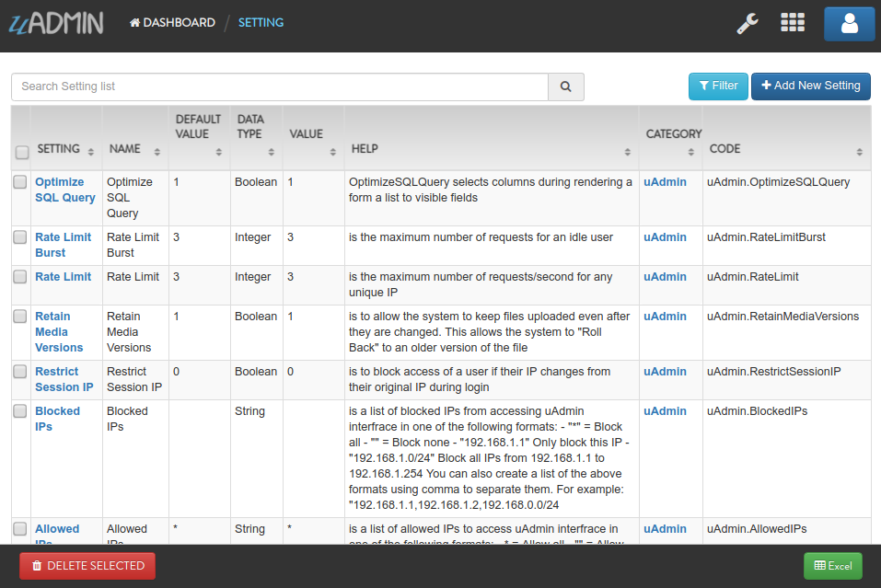Image resolution: width=881 pixels, height=588 pixels.
Task: Sort by the CATEGORY column arrows
Action: (691, 152)
